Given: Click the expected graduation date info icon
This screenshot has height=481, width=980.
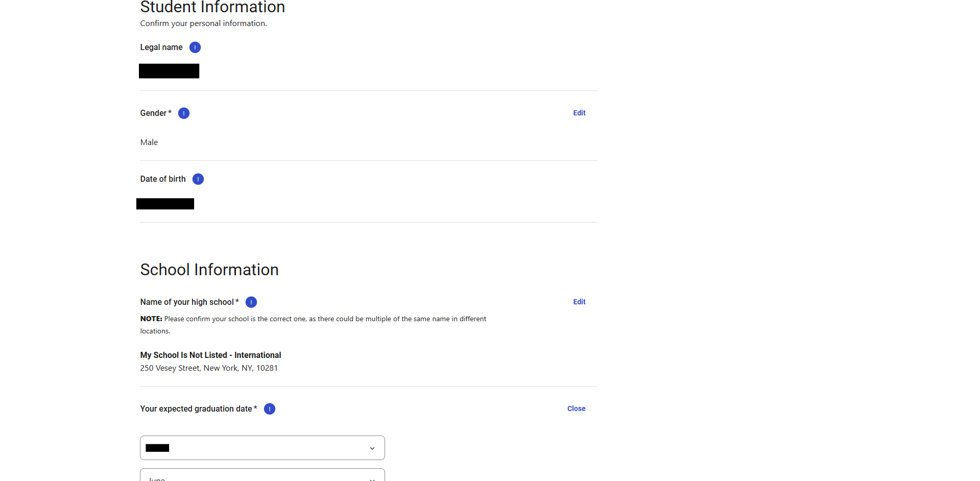Looking at the screenshot, I should pyautogui.click(x=270, y=409).
